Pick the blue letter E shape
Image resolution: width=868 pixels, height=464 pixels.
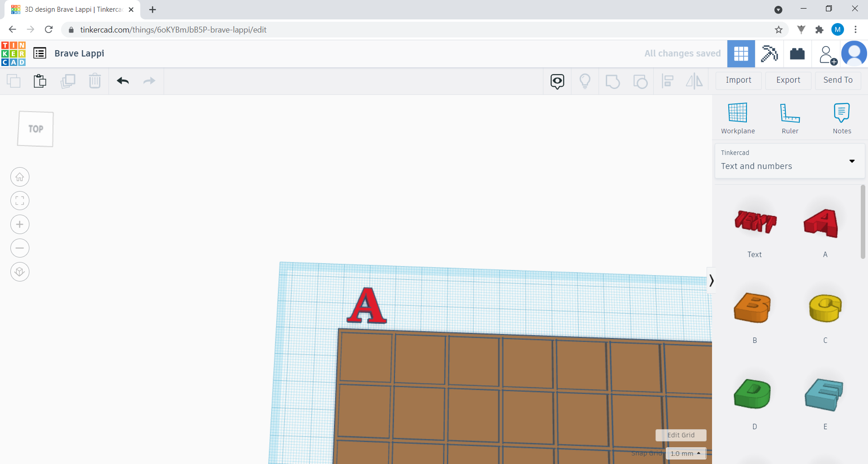824,394
